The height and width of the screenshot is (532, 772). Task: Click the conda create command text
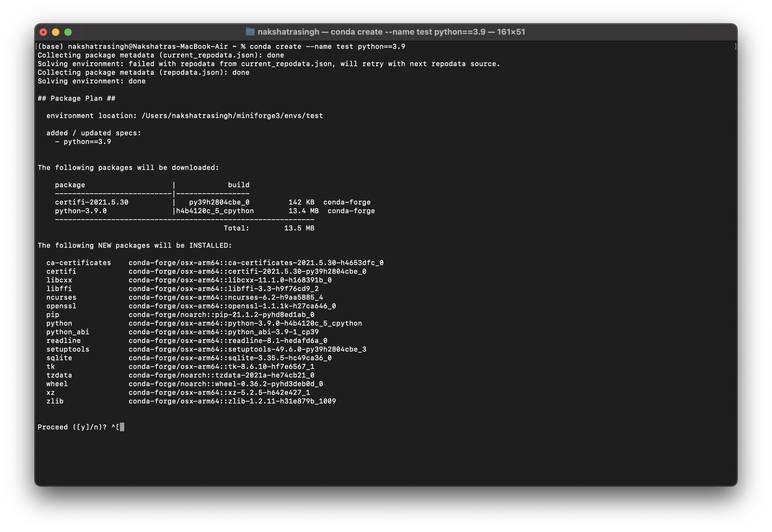(x=327, y=46)
